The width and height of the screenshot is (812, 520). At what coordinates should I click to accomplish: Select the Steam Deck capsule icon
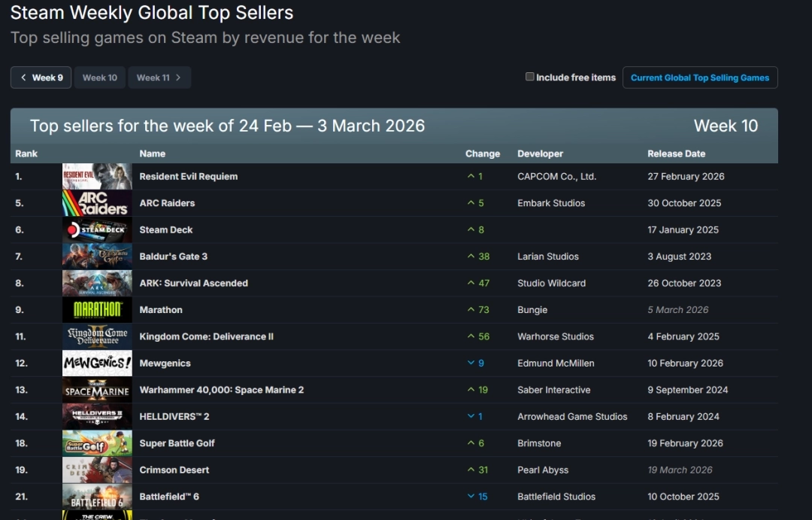(96, 230)
